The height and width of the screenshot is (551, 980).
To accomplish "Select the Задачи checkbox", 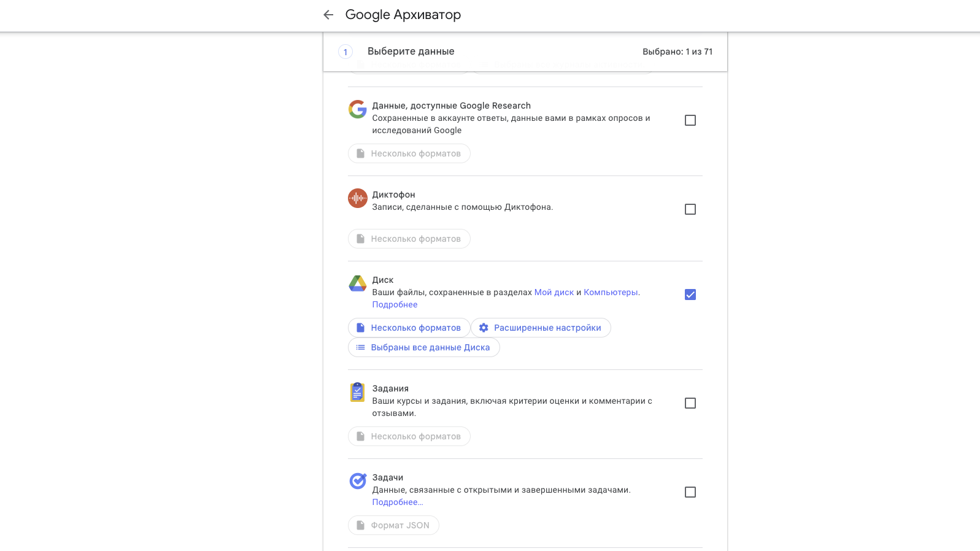I will tap(690, 492).
